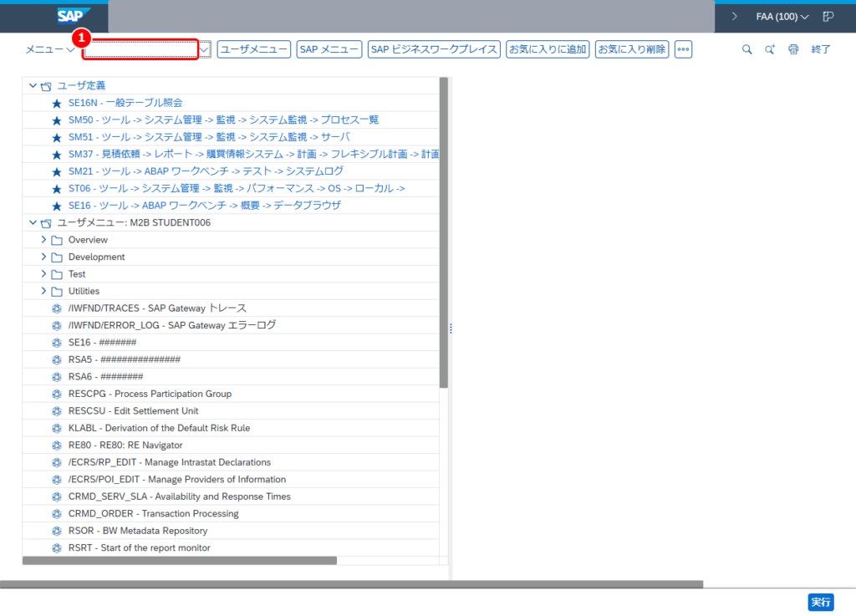Viewport: 856px width, 616px height.
Task: Click the transaction icon of RE80 row
Action: 57,445
